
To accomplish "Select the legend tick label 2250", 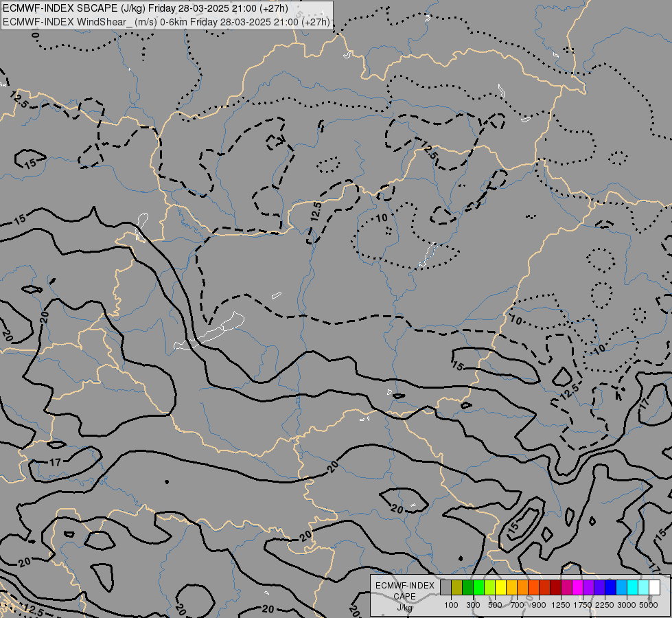I will point(605,605).
